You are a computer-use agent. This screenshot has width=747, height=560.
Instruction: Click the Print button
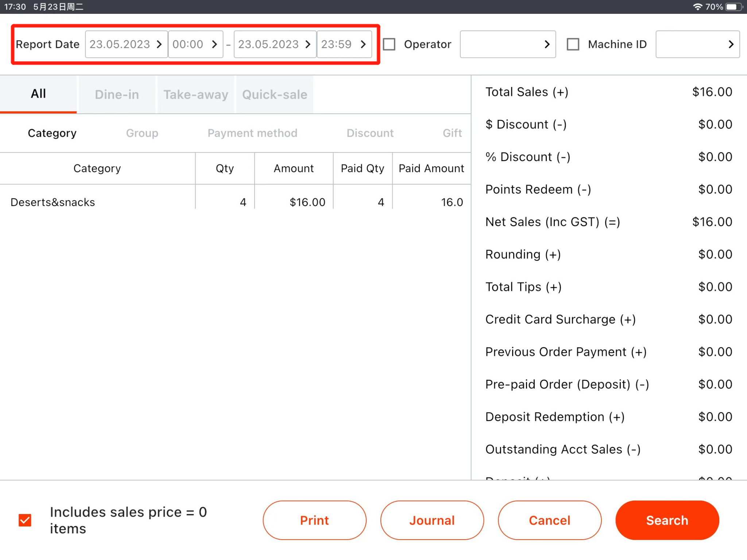[314, 520]
